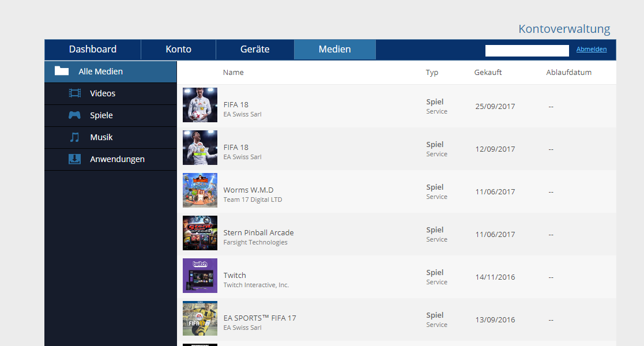This screenshot has width=644, height=346.
Task: Click the FIFA 18 title bought 25/09/2017
Action: tap(236, 104)
